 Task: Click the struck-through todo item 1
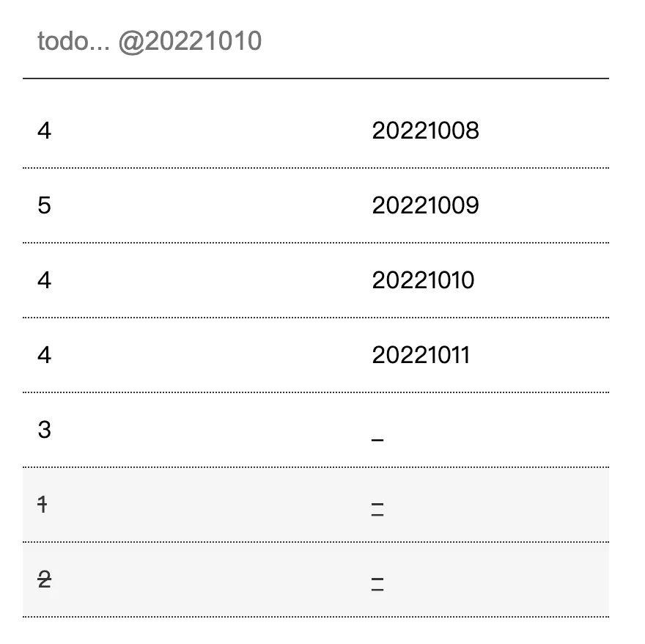pos(43,505)
